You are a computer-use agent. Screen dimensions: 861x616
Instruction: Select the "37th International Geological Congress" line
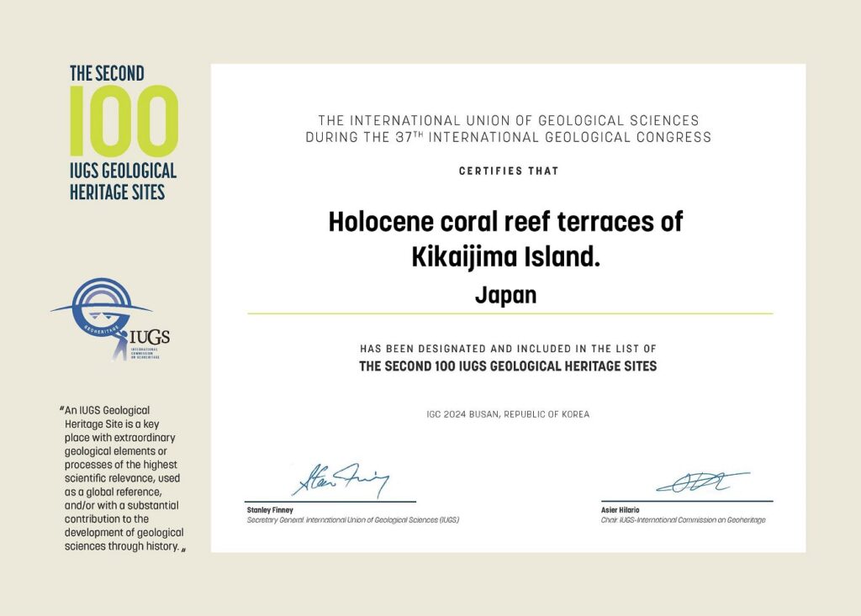tap(508, 137)
